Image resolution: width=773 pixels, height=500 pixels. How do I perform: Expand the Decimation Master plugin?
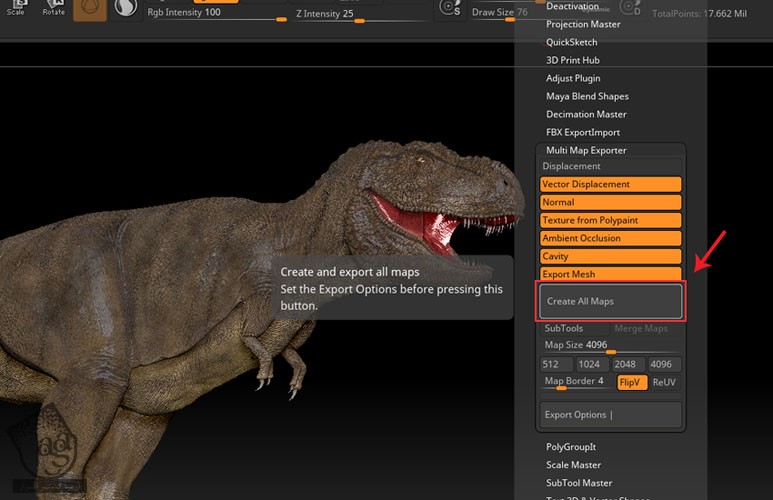586,114
